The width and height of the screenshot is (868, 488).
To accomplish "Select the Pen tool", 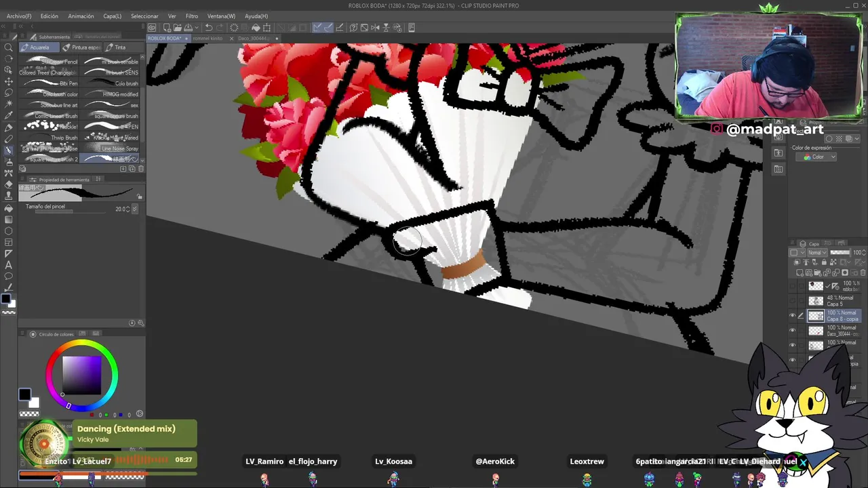I will click(x=9, y=127).
